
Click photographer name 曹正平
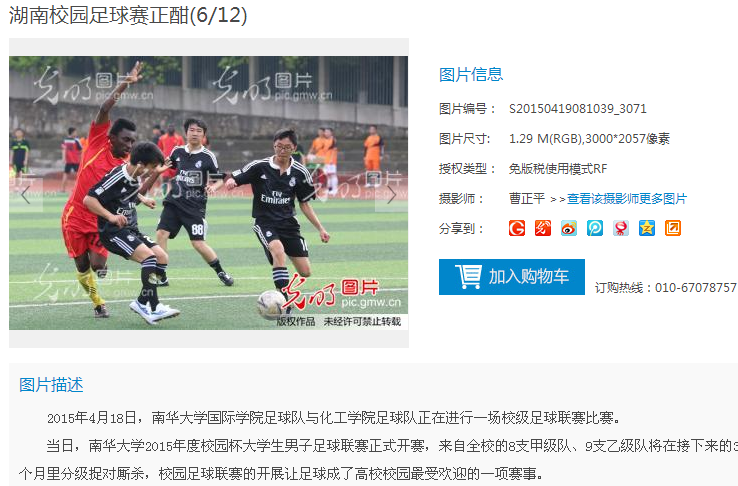tap(527, 199)
